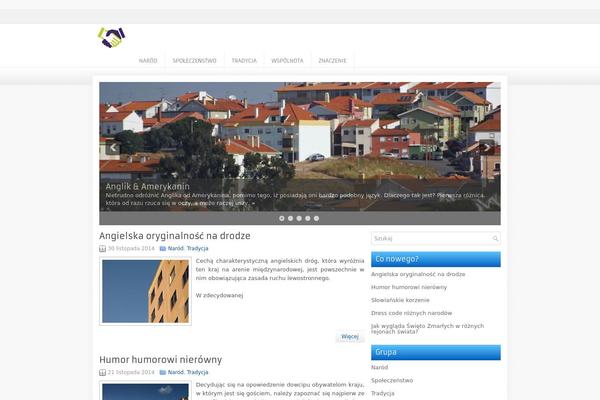Screen dimensions: 600x400
Task: Click the date 21 listopada 2014
Action: (x=131, y=372)
